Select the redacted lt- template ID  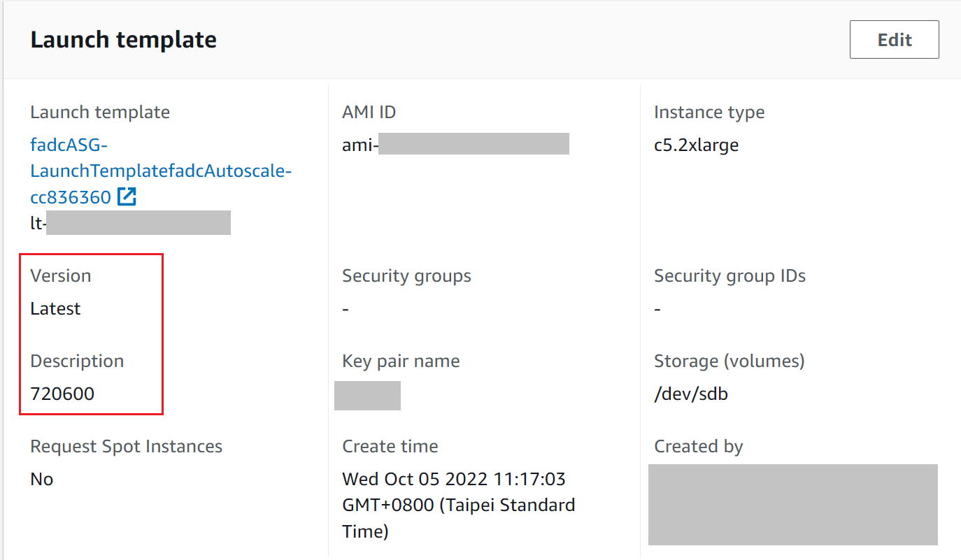136,224
